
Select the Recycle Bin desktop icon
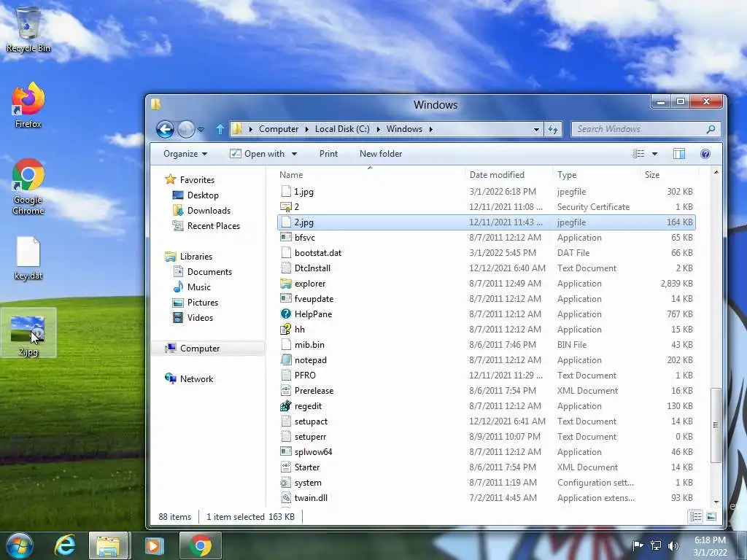28,29
